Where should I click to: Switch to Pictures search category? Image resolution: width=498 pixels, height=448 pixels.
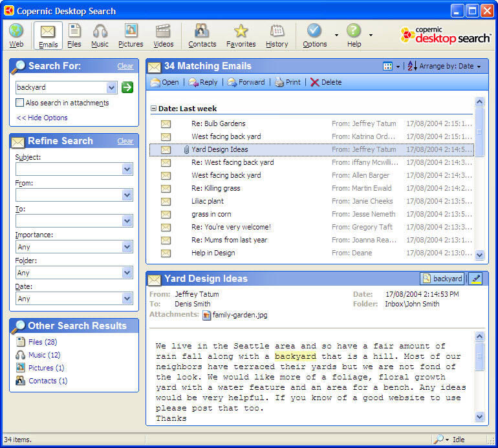click(x=131, y=36)
